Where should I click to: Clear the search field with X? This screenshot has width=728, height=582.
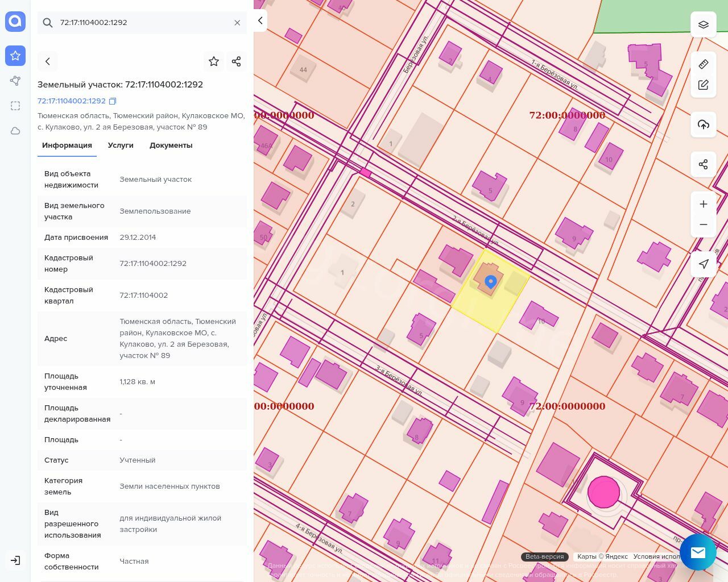click(x=237, y=23)
